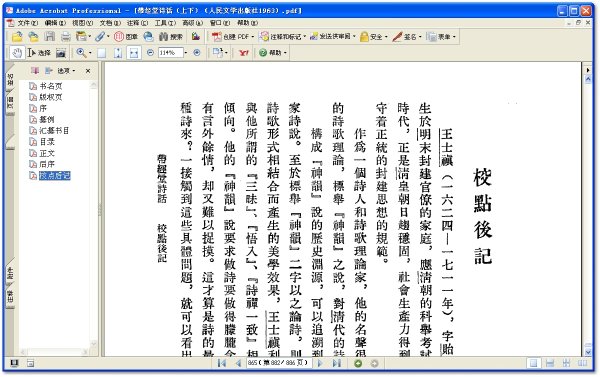Open the 高级 Advanced menu
This screenshot has height=377, width=600.
point(192,23)
